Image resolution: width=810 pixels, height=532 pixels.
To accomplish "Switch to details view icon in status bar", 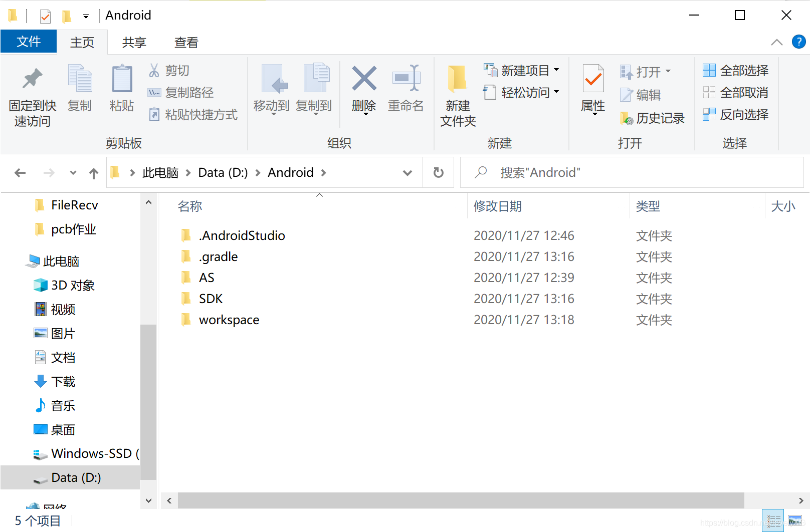I will [x=773, y=520].
